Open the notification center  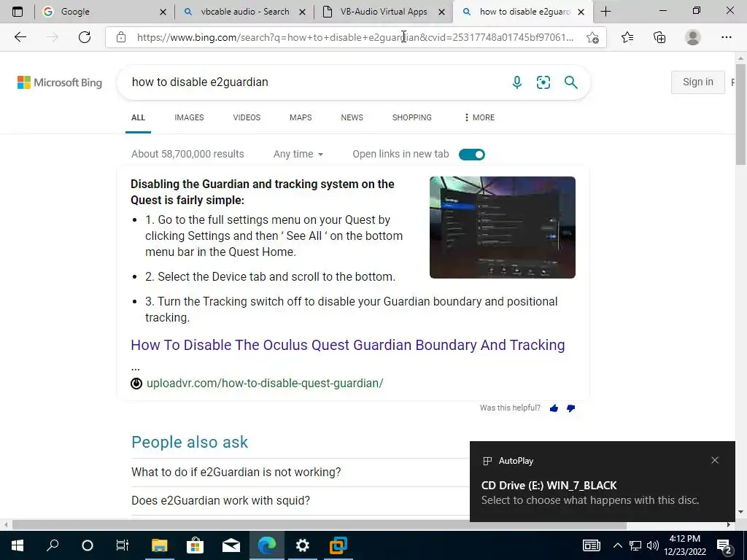[x=724, y=545]
